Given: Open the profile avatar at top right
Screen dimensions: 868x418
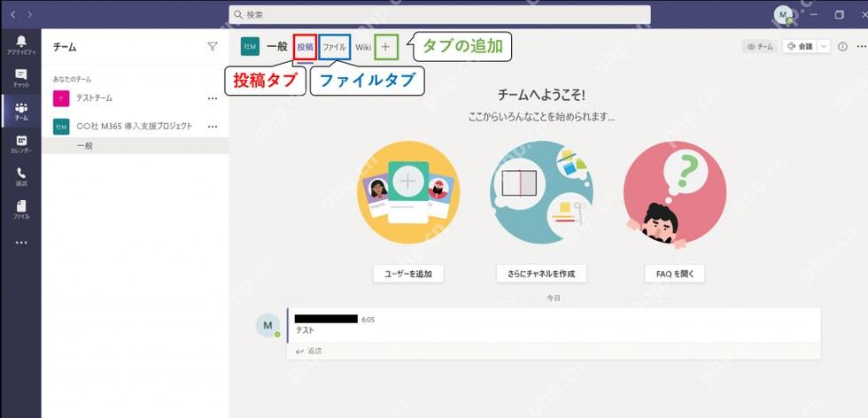Looking at the screenshot, I should [783, 15].
